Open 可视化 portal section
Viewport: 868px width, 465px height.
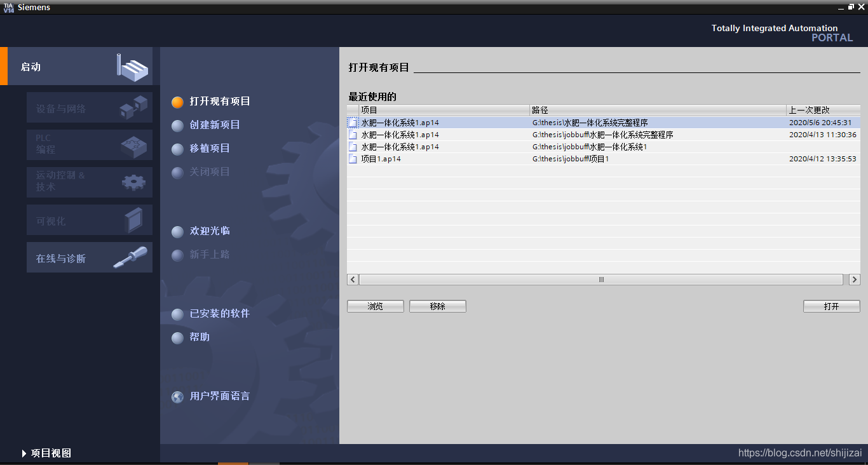pyautogui.click(x=90, y=220)
